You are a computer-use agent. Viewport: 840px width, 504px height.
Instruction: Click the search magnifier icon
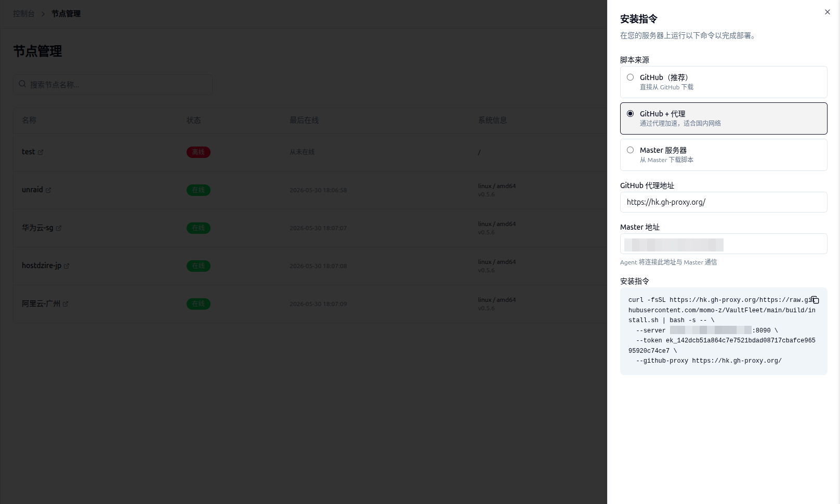[22, 84]
